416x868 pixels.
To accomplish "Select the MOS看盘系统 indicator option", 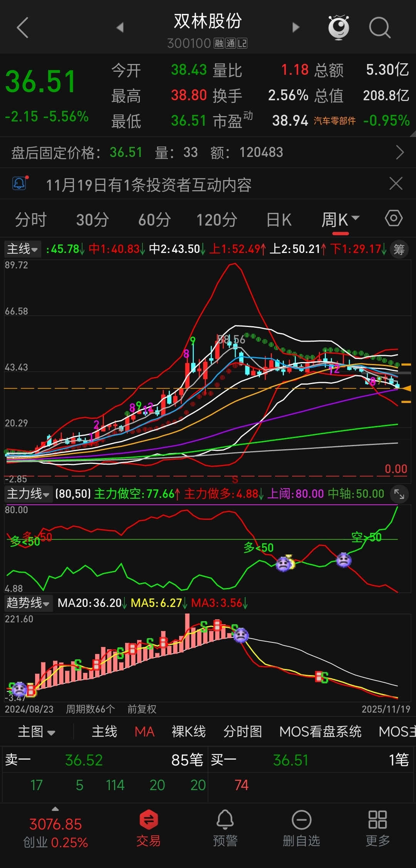I will [320, 731].
